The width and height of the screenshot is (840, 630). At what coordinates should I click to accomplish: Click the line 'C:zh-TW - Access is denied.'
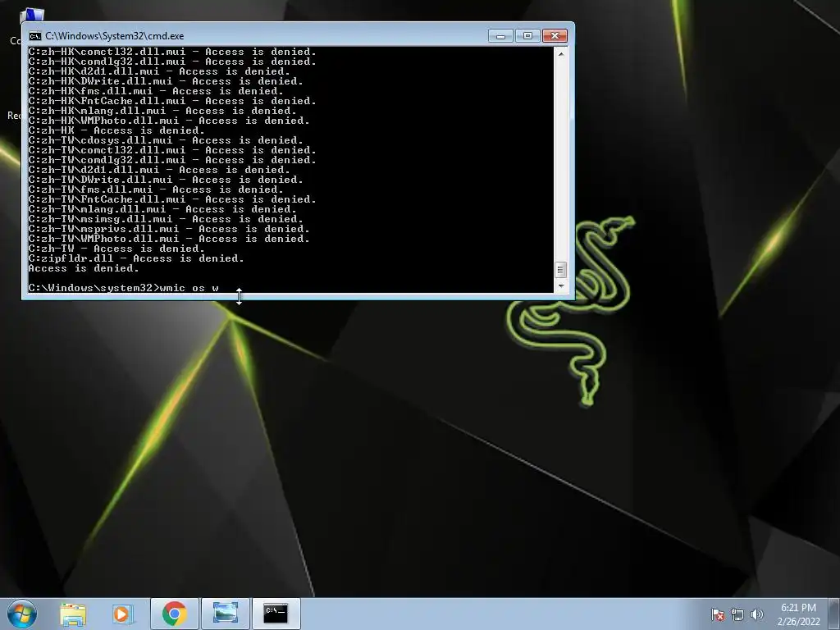pos(116,249)
